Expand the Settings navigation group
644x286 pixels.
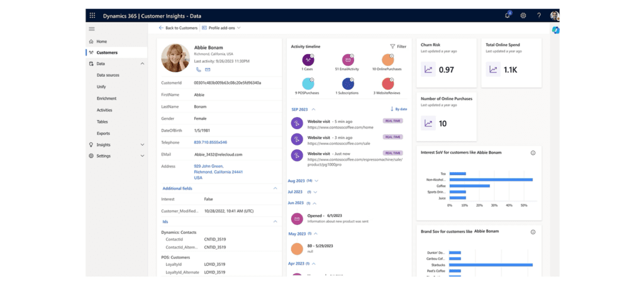142,156
